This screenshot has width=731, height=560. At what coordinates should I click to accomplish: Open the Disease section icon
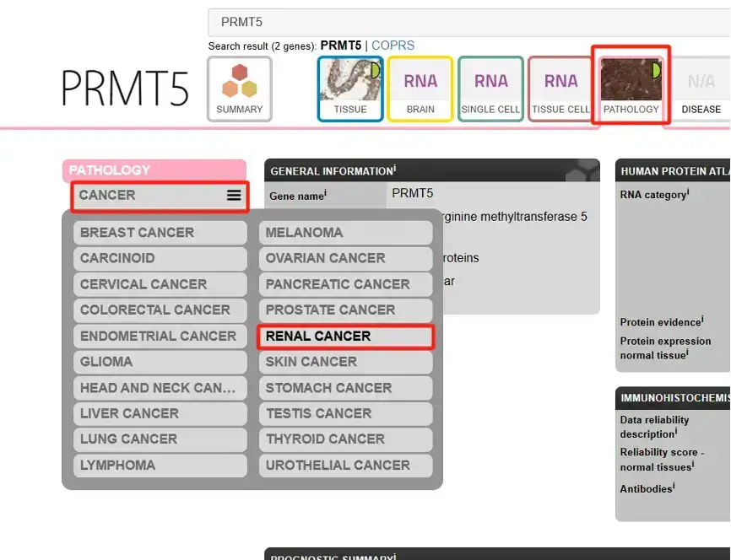click(701, 89)
